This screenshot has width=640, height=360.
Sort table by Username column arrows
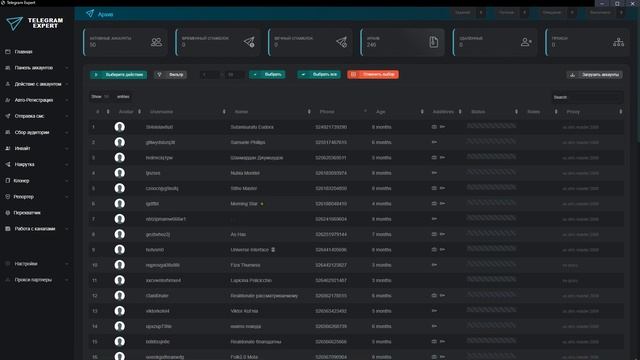coord(224,112)
